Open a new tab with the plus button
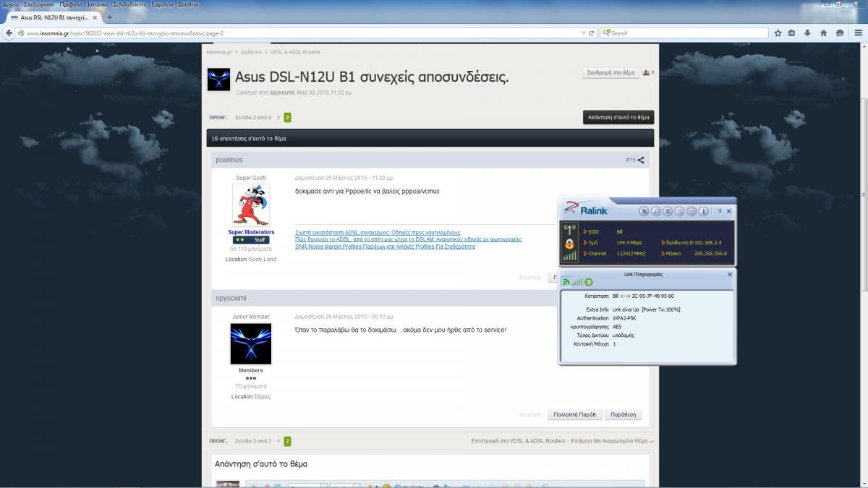This screenshot has width=868, height=488. [x=110, y=17]
